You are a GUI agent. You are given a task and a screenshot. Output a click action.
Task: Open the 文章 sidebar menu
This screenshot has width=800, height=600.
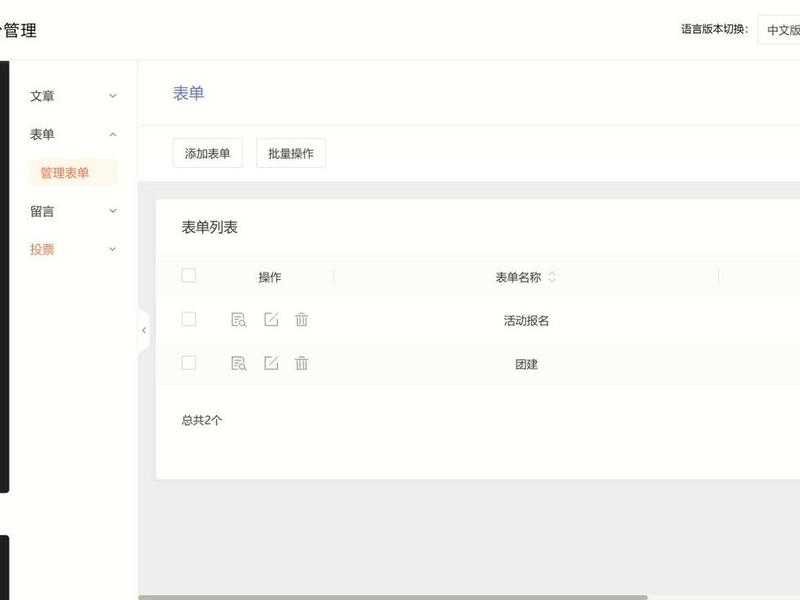(x=73, y=96)
